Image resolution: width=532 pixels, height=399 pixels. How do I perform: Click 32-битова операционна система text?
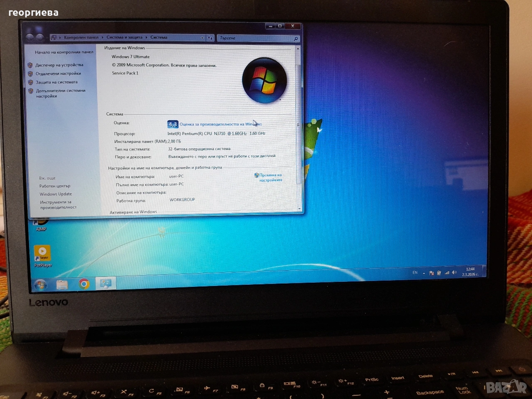199,149
